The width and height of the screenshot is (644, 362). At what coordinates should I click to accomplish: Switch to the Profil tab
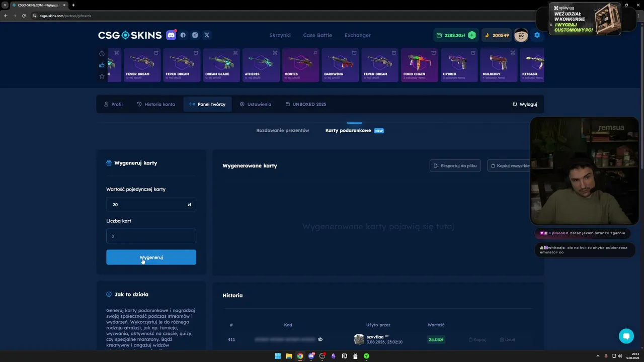click(x=113, y=104)
